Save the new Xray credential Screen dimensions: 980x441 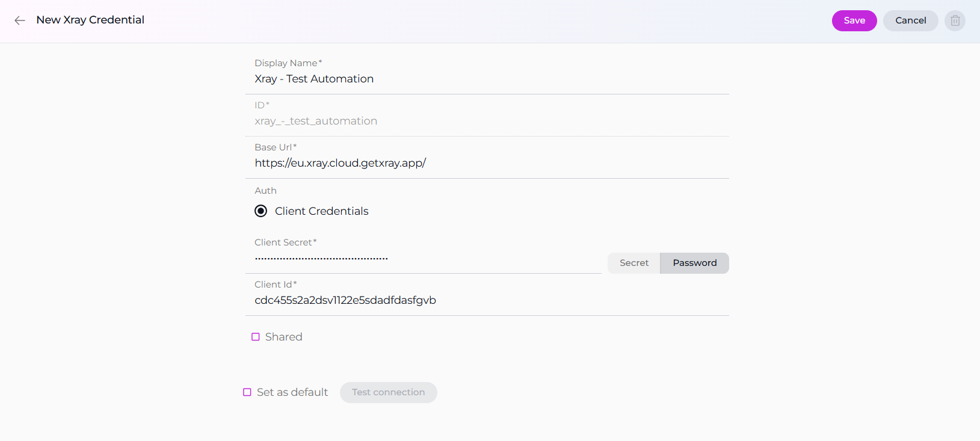click(x=854, y=20)
